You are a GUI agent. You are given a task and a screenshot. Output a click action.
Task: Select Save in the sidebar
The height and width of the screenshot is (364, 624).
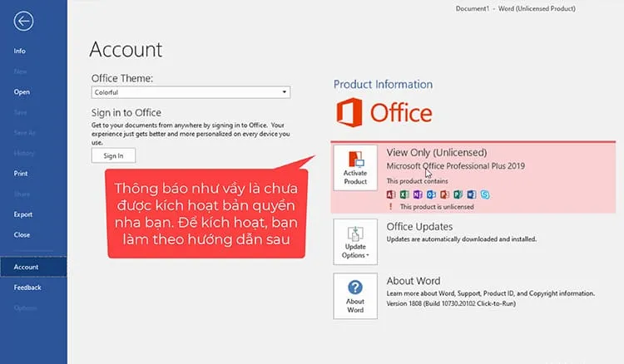(20, 112)
